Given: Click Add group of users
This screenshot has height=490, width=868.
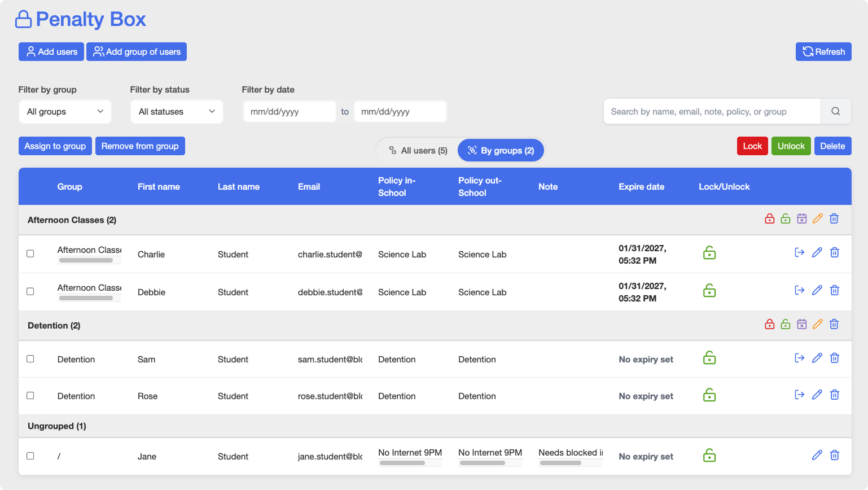Looking at the screenshot, I should (137, 52).
